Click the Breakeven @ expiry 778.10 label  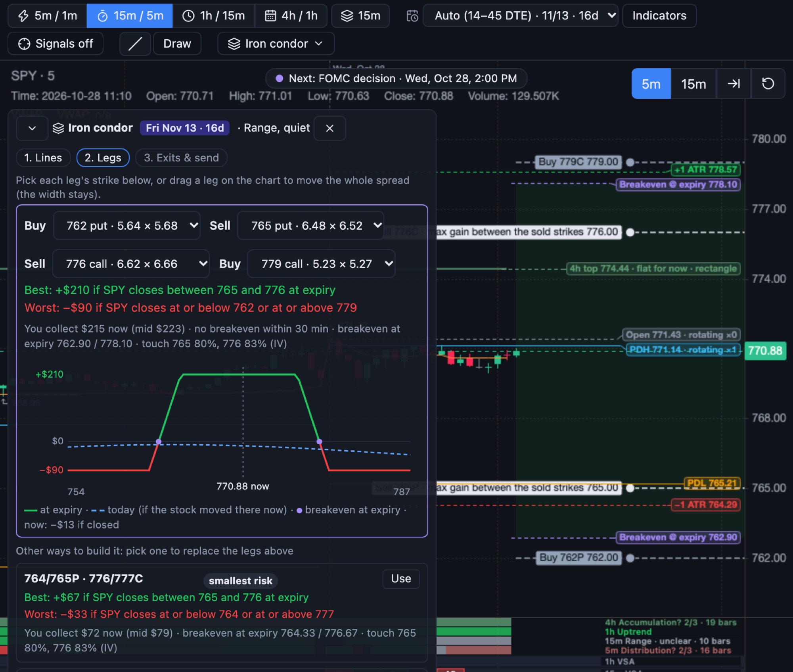(x=678, y=184)
